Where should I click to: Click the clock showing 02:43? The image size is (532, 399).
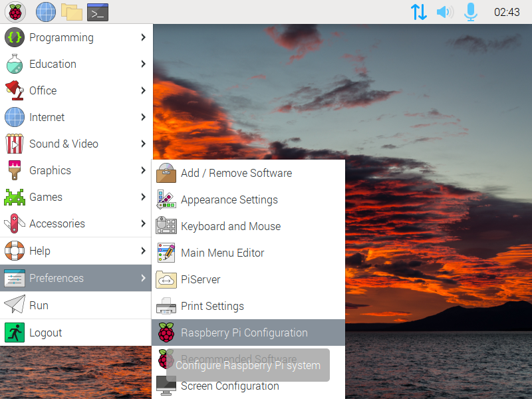[507, 12]
